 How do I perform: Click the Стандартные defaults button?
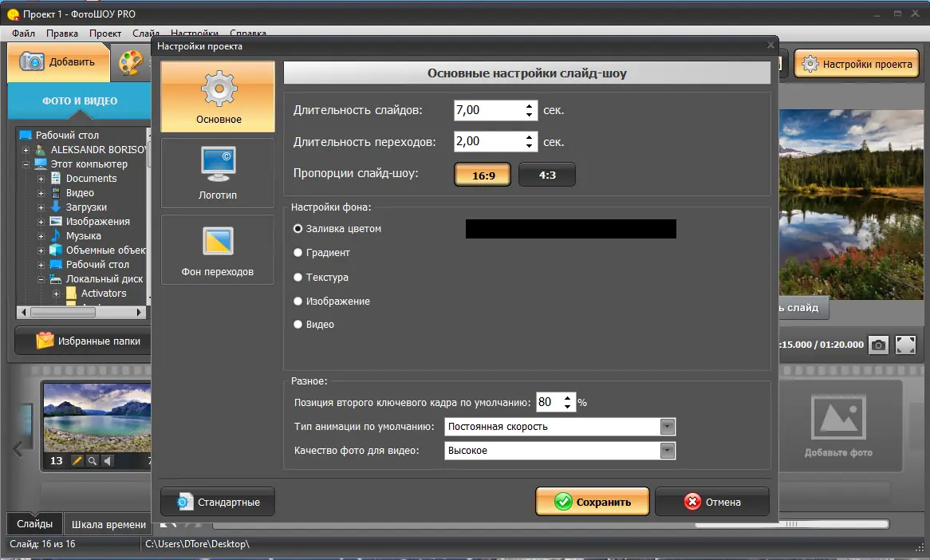click(218, 502)
